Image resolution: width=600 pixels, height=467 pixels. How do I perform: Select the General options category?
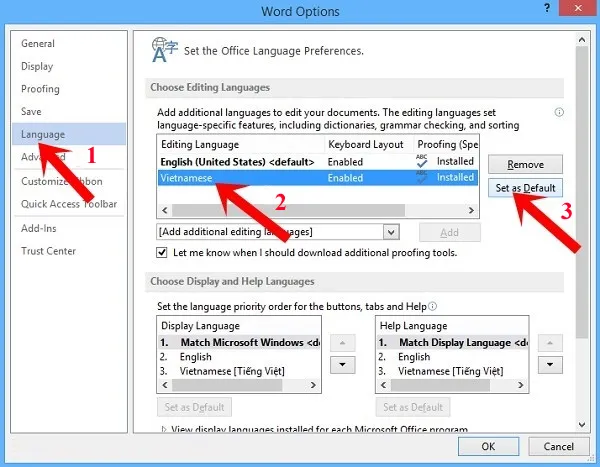point(38,44)
